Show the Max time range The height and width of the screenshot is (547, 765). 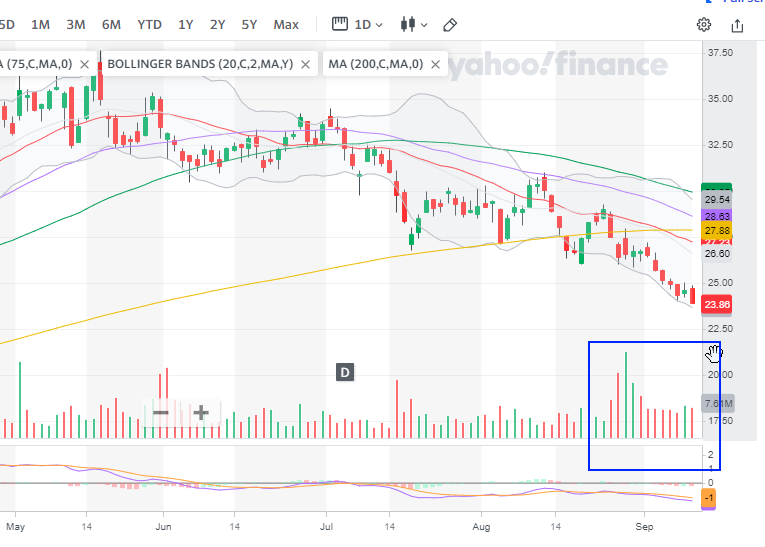[x=286, y=24]
